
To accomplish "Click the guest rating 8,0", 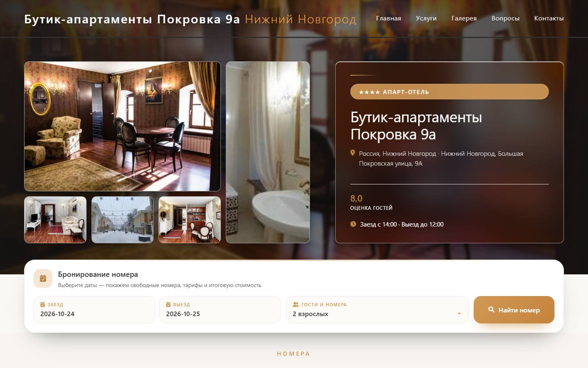I will [x=356, y=198].
